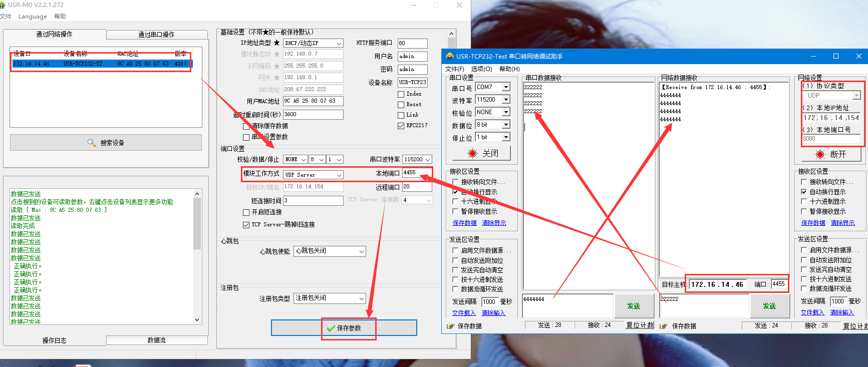Click the target 端口 field in Test tool

778,284
